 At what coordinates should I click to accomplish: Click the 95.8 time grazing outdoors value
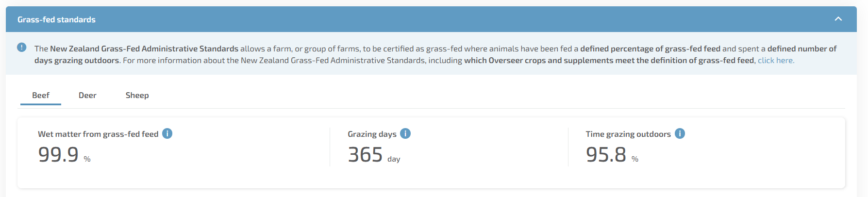pyautogui.click(x=606, y=155)
